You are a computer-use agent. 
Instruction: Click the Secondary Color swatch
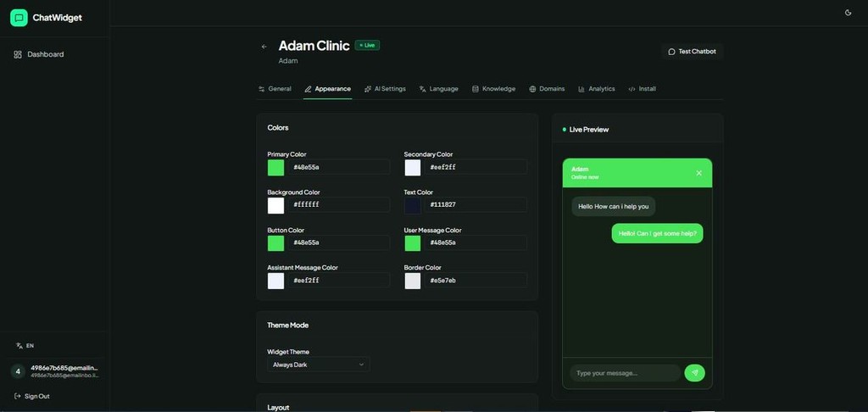[413, 167]
